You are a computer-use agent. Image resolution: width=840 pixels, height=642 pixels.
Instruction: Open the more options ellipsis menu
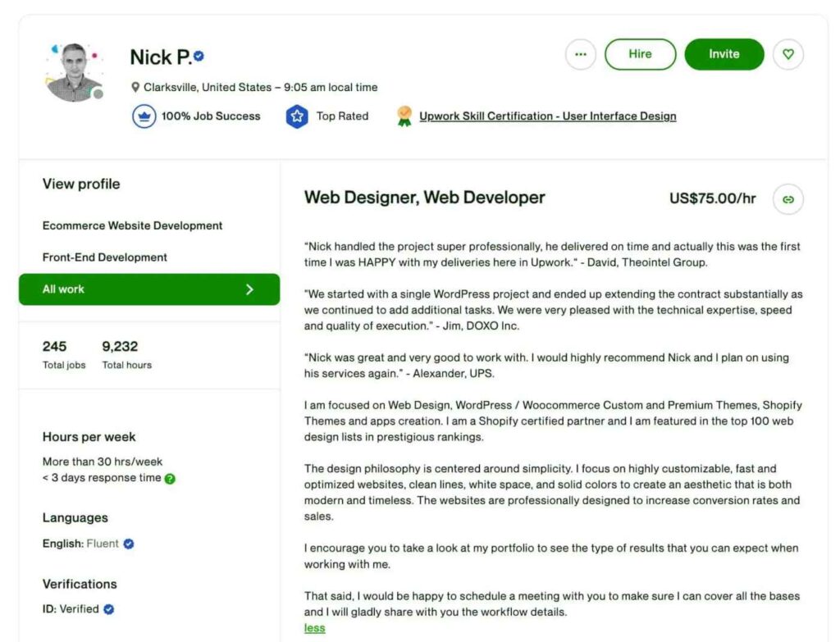581,54
